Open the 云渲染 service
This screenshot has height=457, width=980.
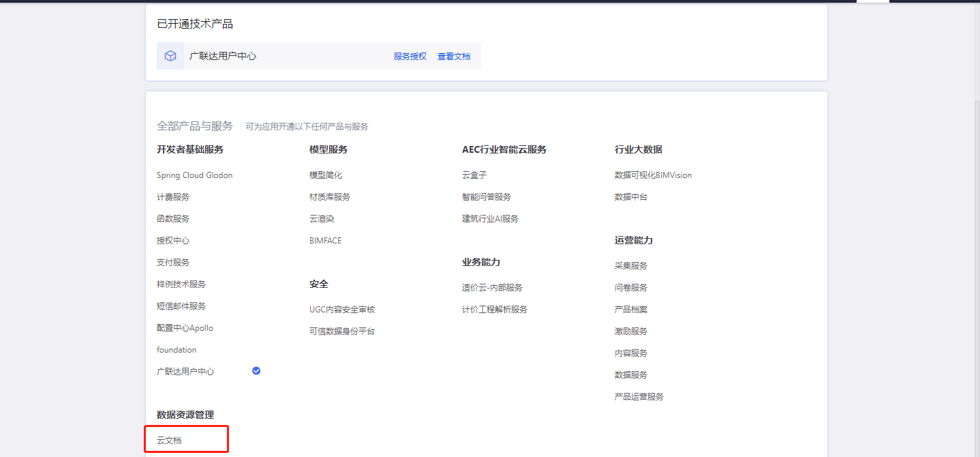point(322,219)
